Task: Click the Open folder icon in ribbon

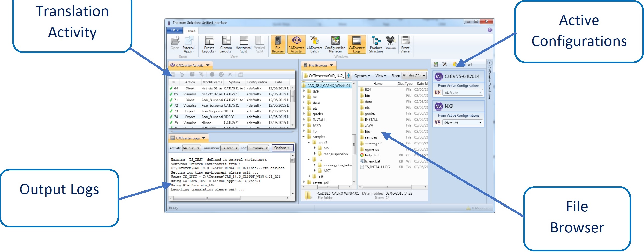Action: [x=175, y=43]
